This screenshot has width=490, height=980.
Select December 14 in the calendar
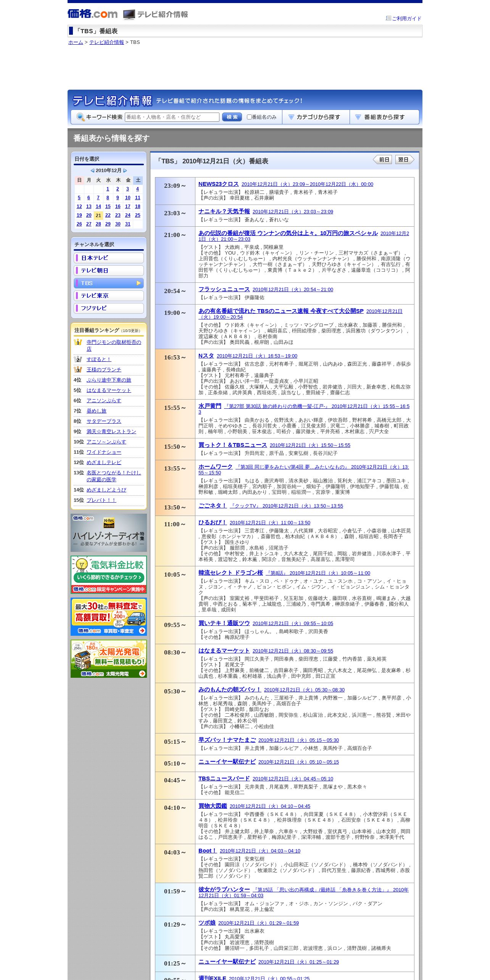pos(98,206)
